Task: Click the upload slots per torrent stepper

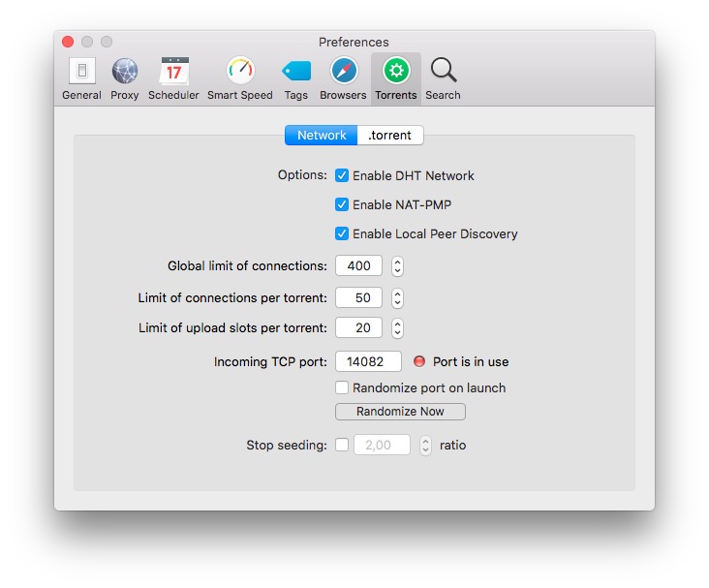Action: tap(397, 327)
